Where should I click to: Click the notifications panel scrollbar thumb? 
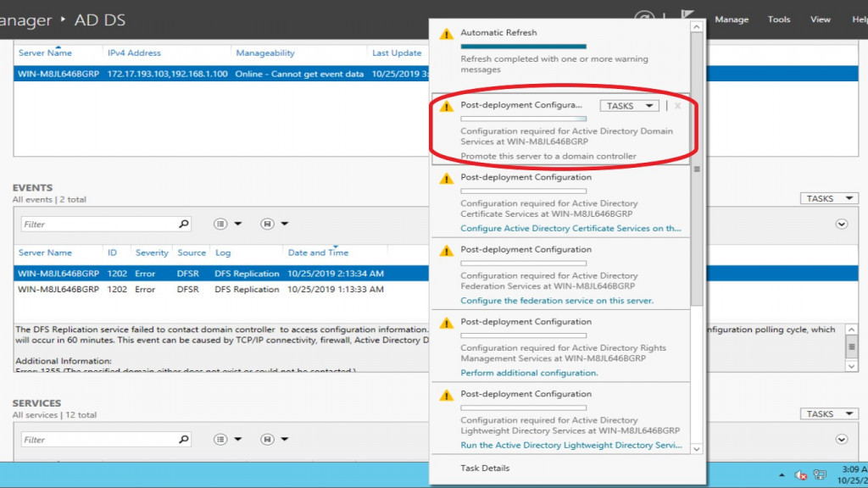point(697,169)
